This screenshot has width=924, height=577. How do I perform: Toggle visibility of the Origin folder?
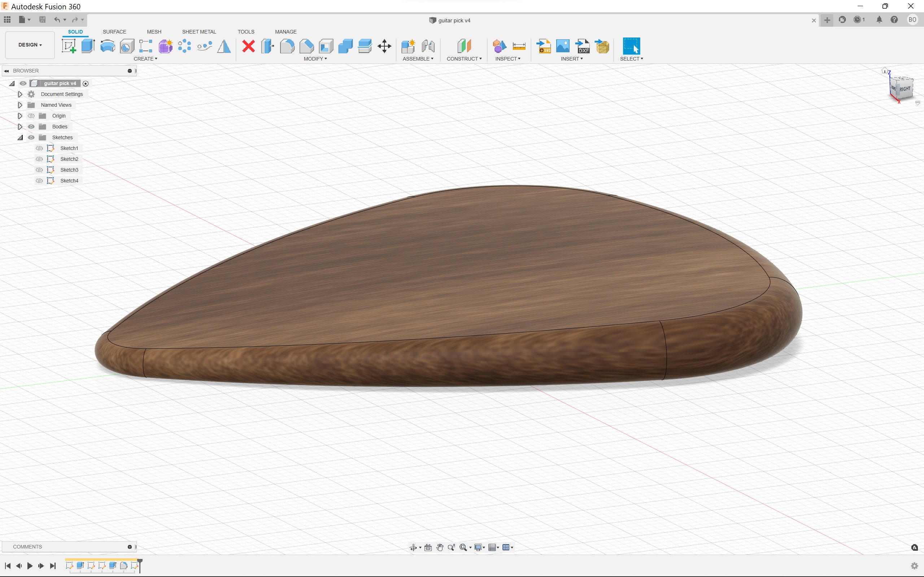coord(32,116)
